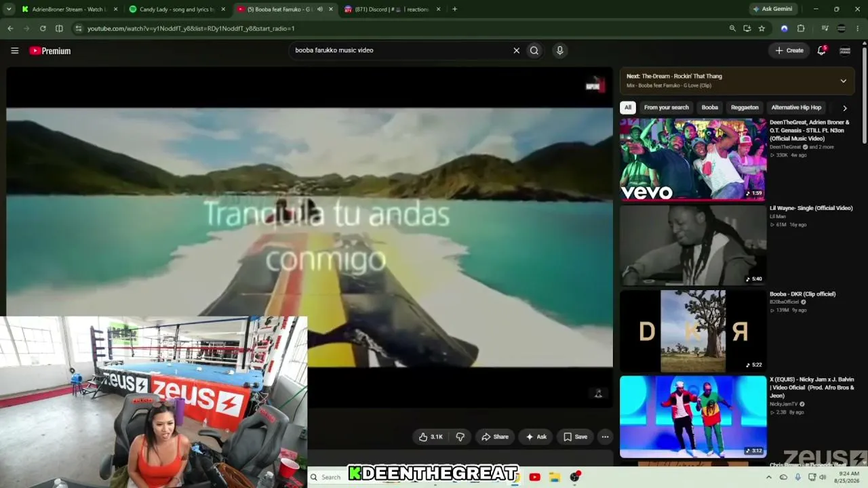This screenshot has width=868, height=488.
Task: Open the media controls toolbar icon
Action: [825, 28]
